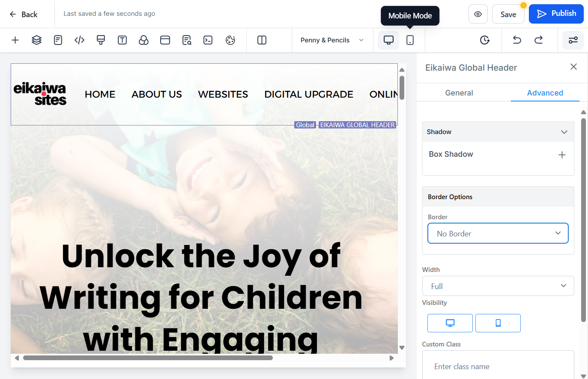Click DIGITAL UPGRADE in header navigation

pyautogui.click(x=309, y=94)
